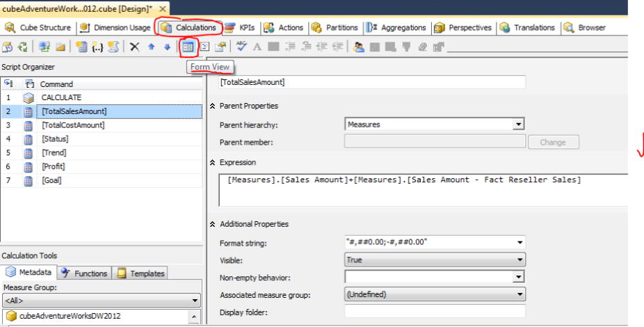Viewport: 644px width, 327px height.
Task: Click the New Calculated Member icon
Action: click(x=82, y=47)
